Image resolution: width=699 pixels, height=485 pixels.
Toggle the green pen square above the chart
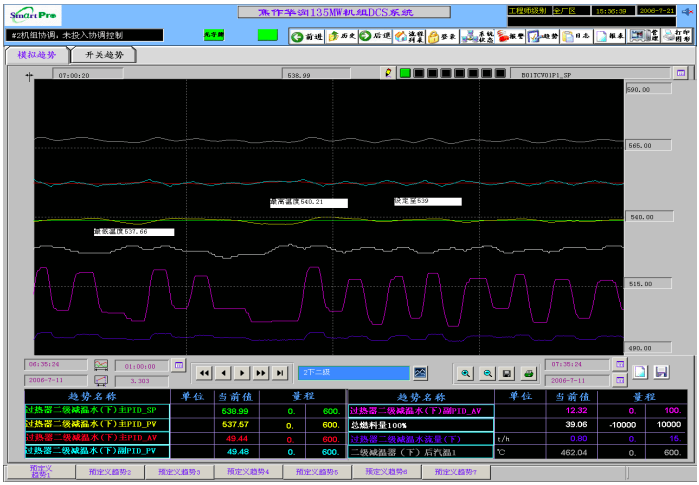pos(405,73)
